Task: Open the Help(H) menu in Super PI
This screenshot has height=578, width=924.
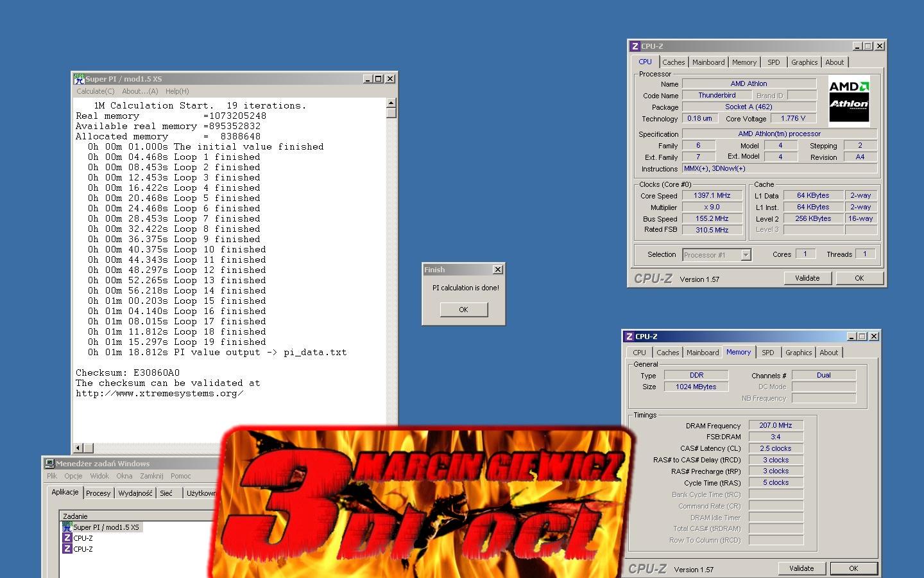Action: [x=177, y=91]
